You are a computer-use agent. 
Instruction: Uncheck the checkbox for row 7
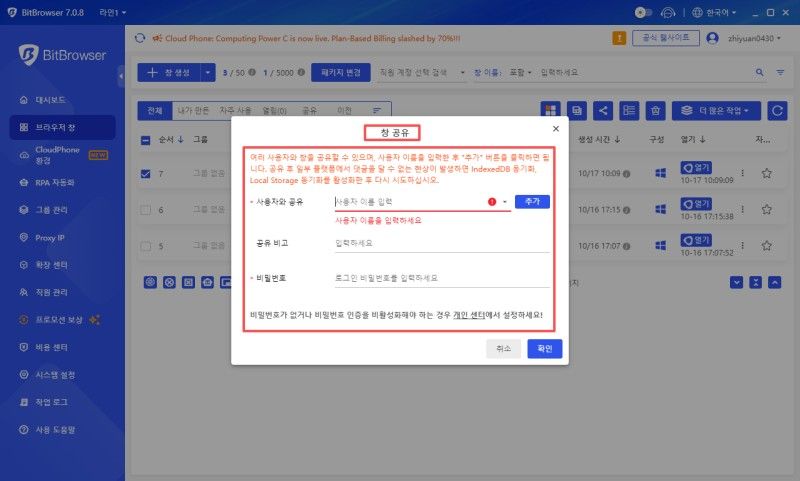[145, 174]
